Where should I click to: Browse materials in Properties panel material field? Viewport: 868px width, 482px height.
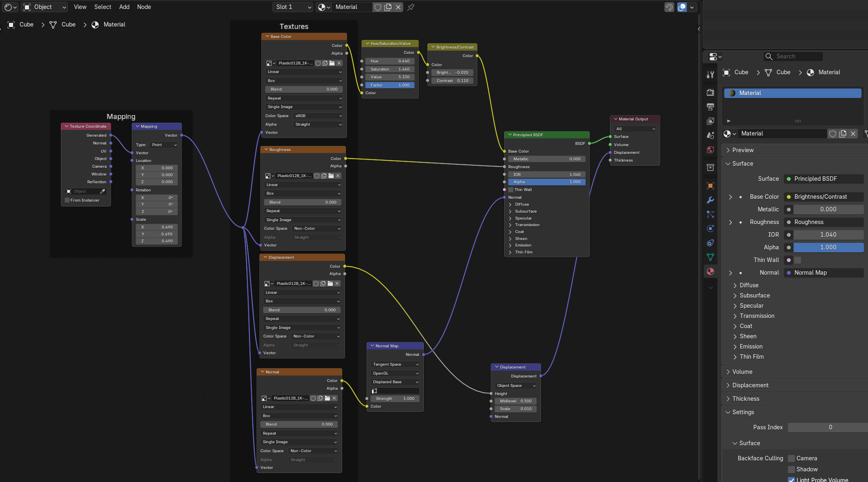[x=730, y=133]
